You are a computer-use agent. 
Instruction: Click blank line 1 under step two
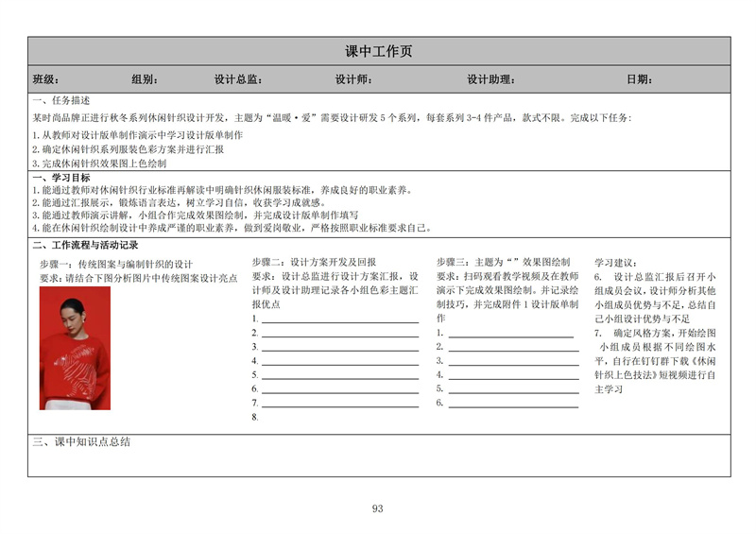pyautogui.click(x=340, y=320)
